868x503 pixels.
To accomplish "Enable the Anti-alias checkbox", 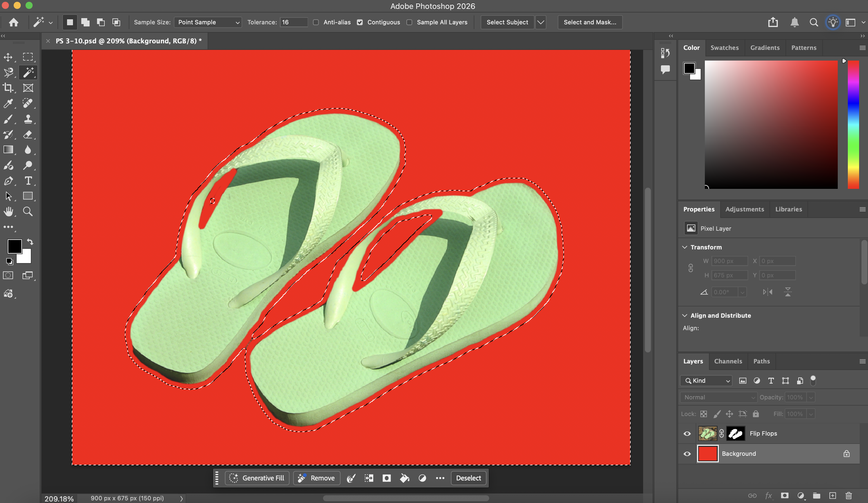I will coord(316,22).
